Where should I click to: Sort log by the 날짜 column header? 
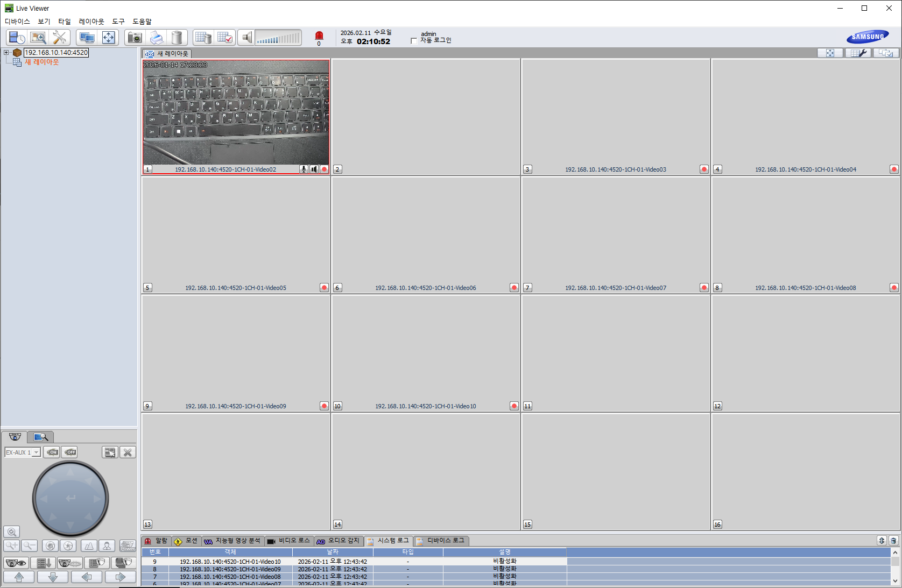(x=333, y=552)
